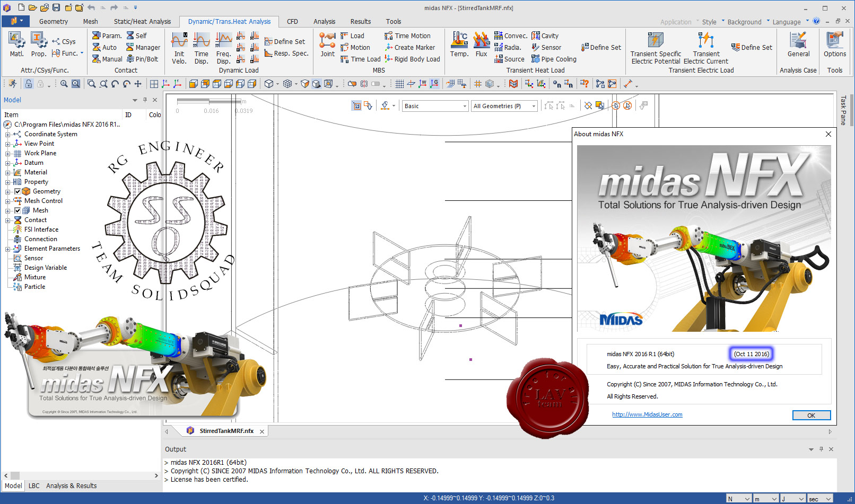Switch to Analysis & Results panel tab
Viewport: 855px width, 504px height.
point(72,485)
